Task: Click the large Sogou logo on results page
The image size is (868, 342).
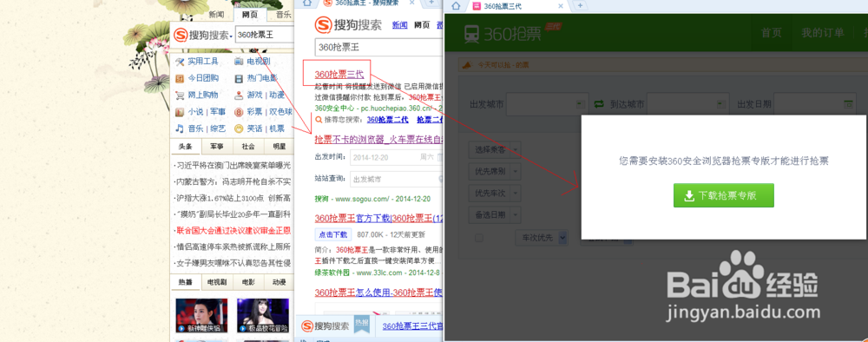Action: [x=323, y=25]
